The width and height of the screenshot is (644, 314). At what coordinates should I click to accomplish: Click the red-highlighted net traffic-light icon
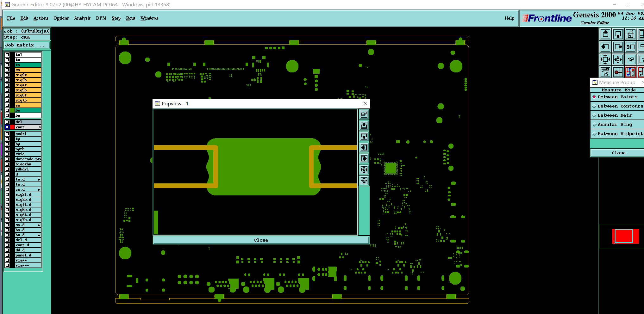pyautogui.click(x=630, y=72)
